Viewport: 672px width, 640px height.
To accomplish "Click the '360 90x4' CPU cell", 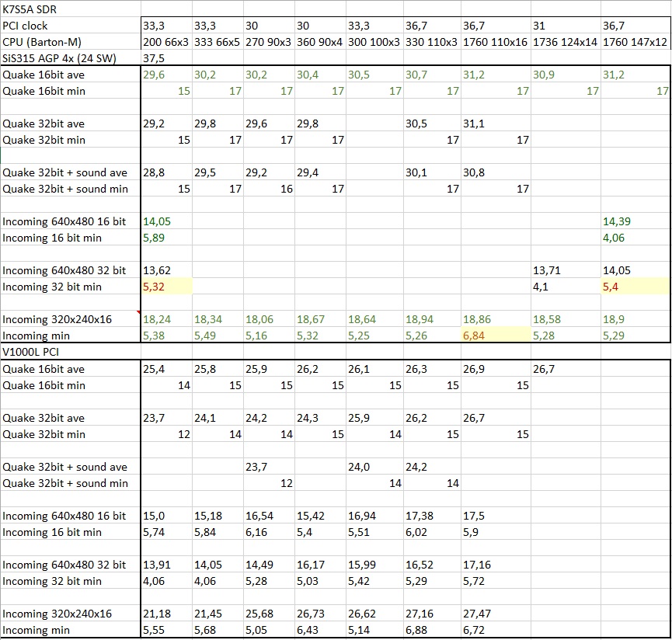I will pos(320,42).
